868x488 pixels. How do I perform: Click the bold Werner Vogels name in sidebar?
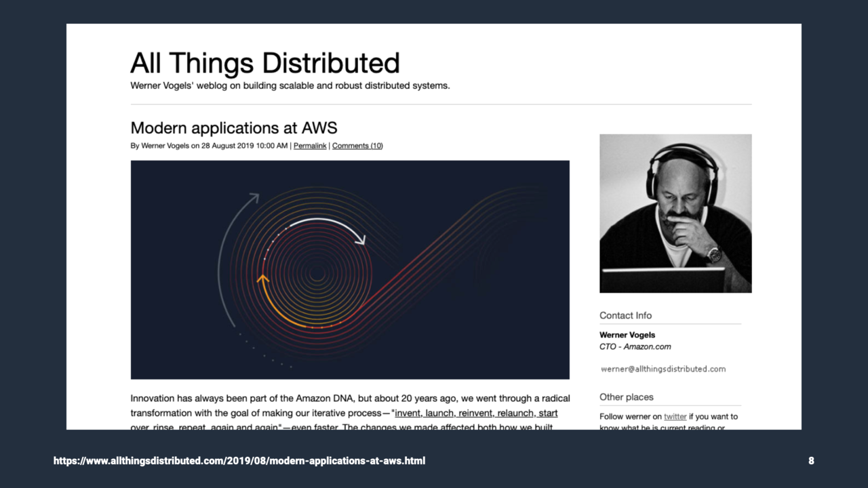627,335
